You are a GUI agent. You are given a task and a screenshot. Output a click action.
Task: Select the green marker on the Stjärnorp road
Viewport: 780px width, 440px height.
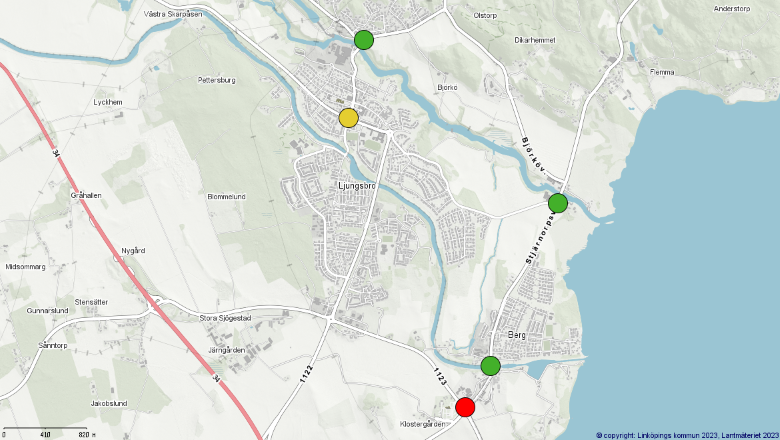(x=558, y=203)
